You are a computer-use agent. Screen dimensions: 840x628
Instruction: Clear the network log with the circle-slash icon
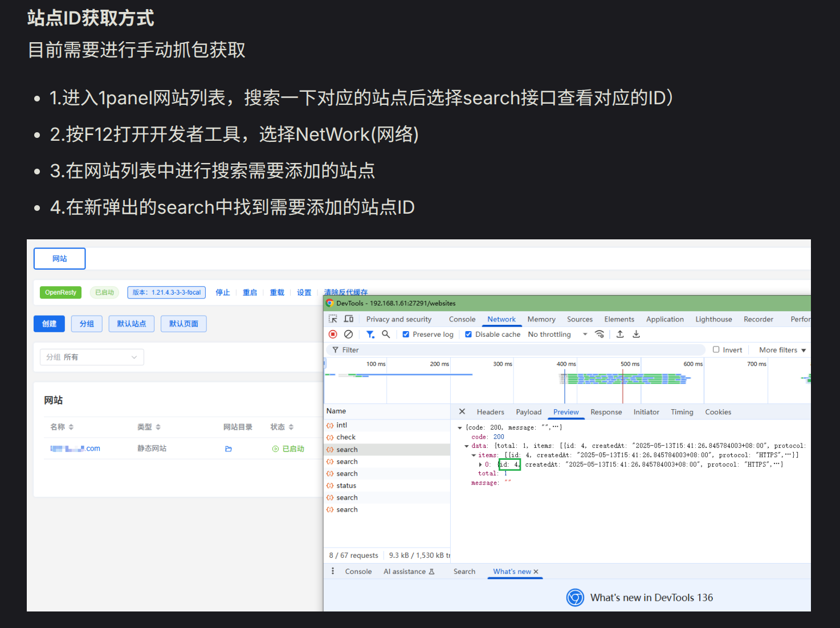coord(349,335)
